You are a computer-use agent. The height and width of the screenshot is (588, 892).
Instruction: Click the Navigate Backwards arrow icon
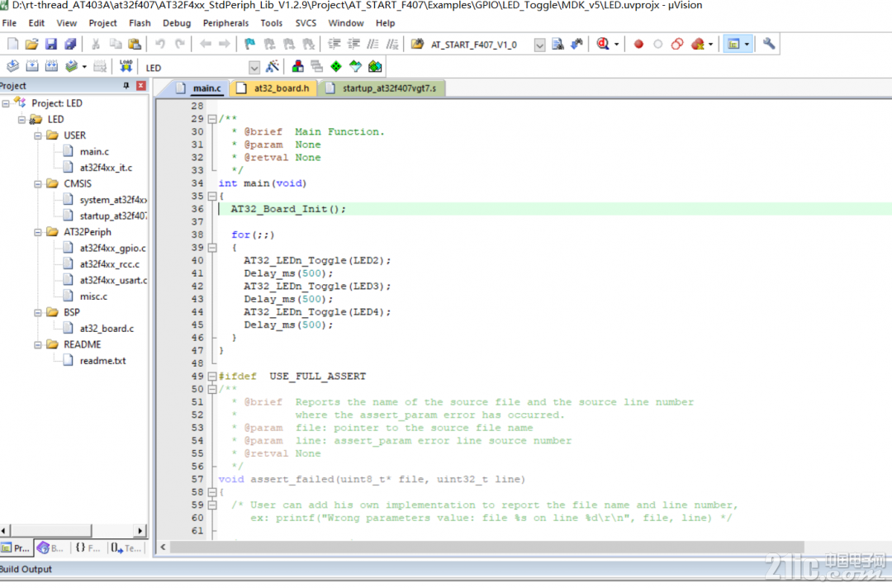point(206,44)
